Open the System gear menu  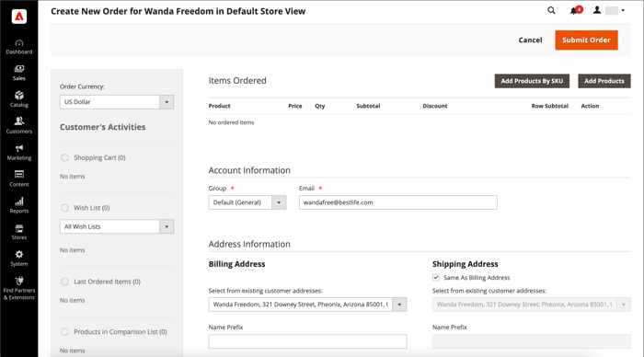pos(19,259)
